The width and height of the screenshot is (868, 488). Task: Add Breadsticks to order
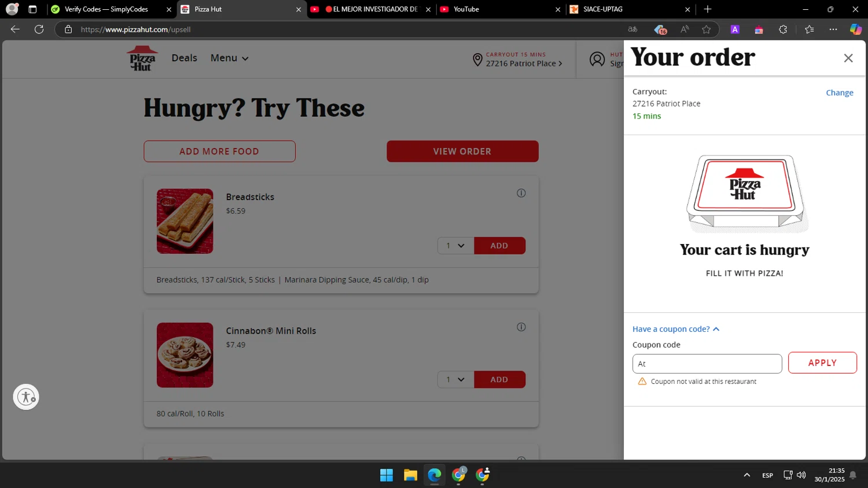point(499,246)
